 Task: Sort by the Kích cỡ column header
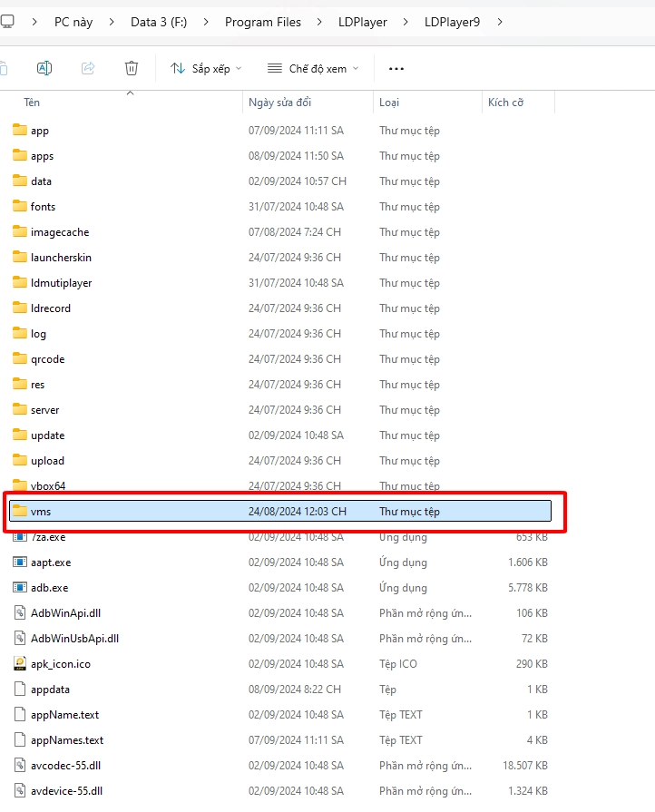tap(505, 103)
